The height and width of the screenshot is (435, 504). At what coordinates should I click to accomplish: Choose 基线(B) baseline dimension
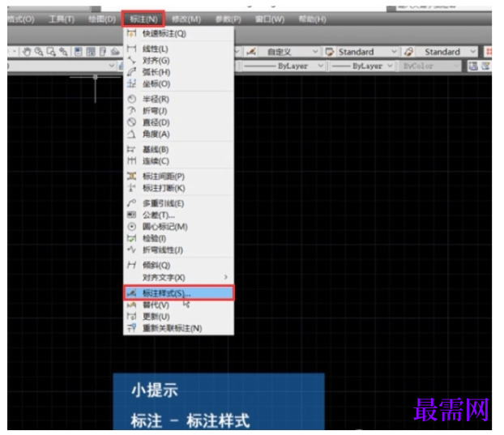pos(179,149)
